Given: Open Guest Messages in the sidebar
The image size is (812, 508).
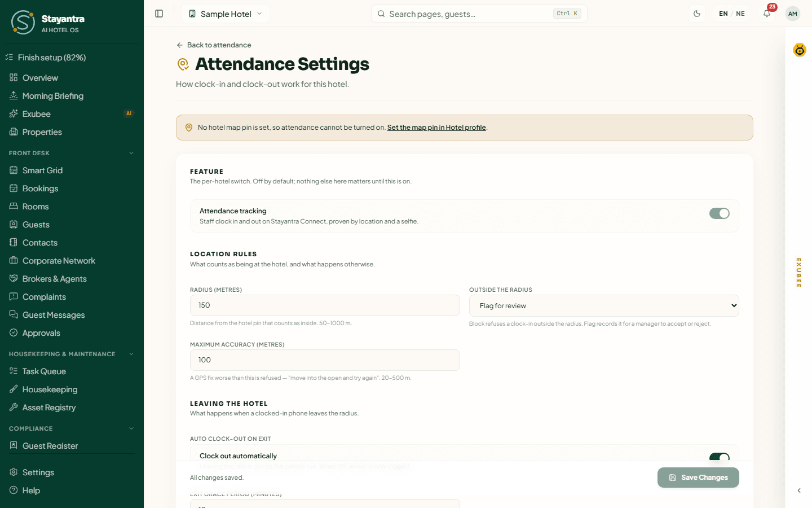Looking at the screenshot, I should coord(72,314).
